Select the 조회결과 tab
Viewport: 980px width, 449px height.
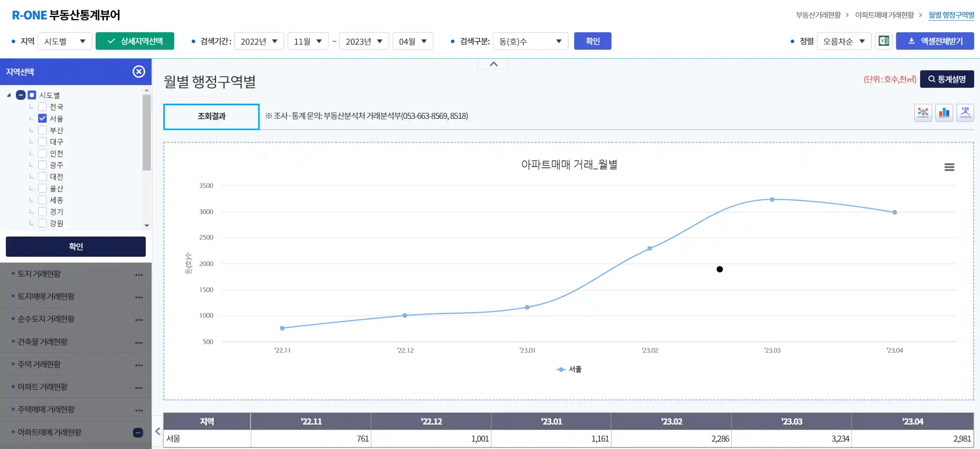pos(211,116)
